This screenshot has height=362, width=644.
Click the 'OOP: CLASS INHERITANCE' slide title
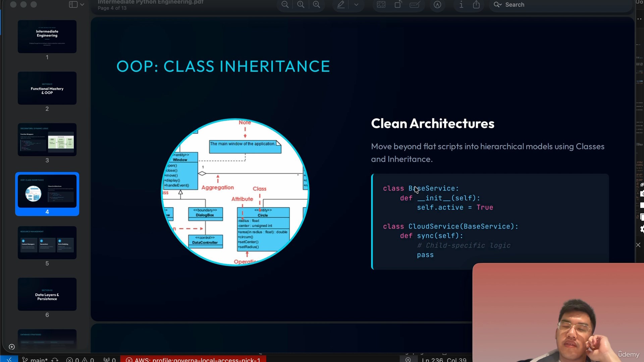pos(223,66)
